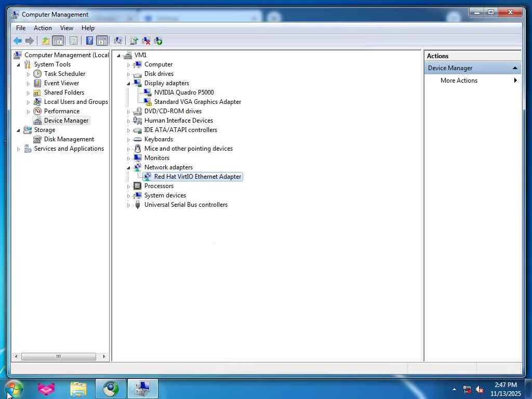532x399 pixels.
Task: Click the Mice and other pointing devices icon
Action: 137,149
